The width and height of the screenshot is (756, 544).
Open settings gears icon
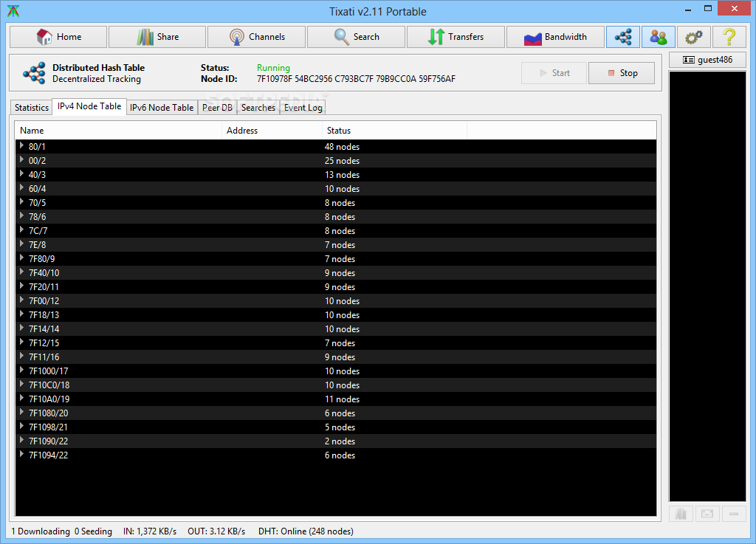(x=694, y=37)
